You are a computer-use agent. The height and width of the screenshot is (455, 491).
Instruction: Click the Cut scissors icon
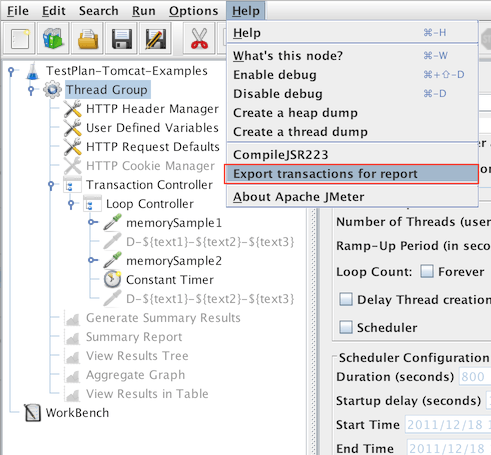(199, 39)
